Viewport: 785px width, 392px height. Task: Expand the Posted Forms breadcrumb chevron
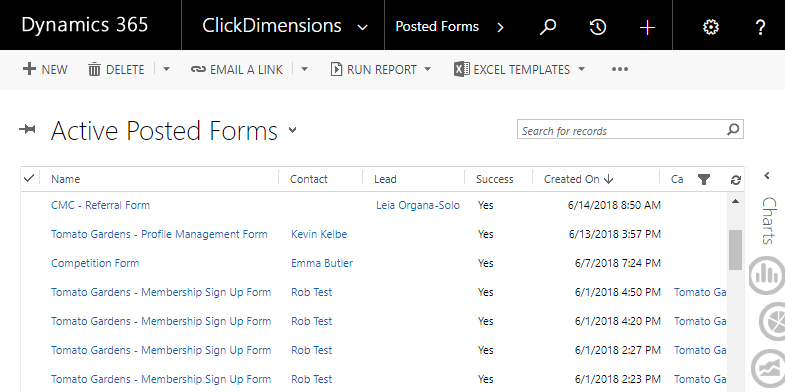(500, 27)
